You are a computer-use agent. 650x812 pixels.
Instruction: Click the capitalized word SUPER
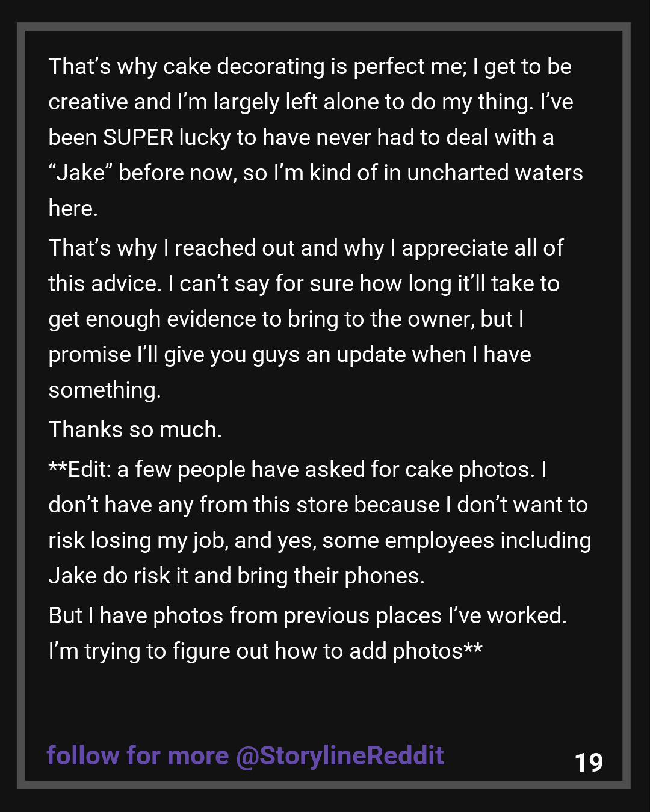coord(138,137)
